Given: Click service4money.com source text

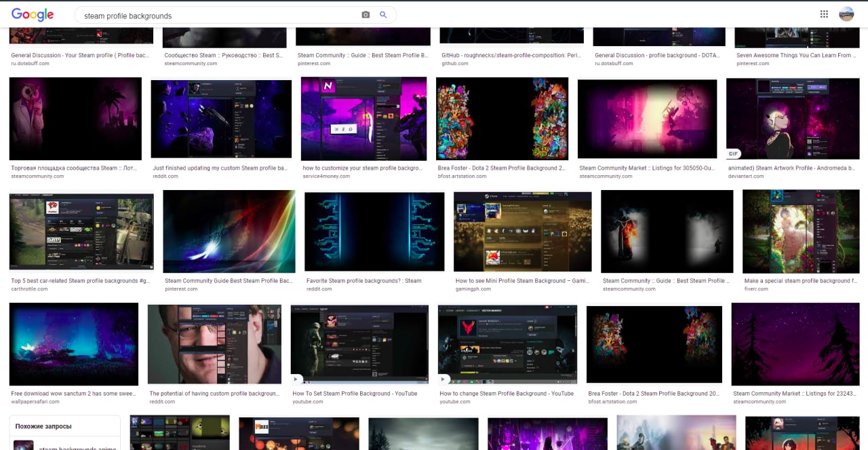Looking at the screenshot, I should [x=326, y=176].
